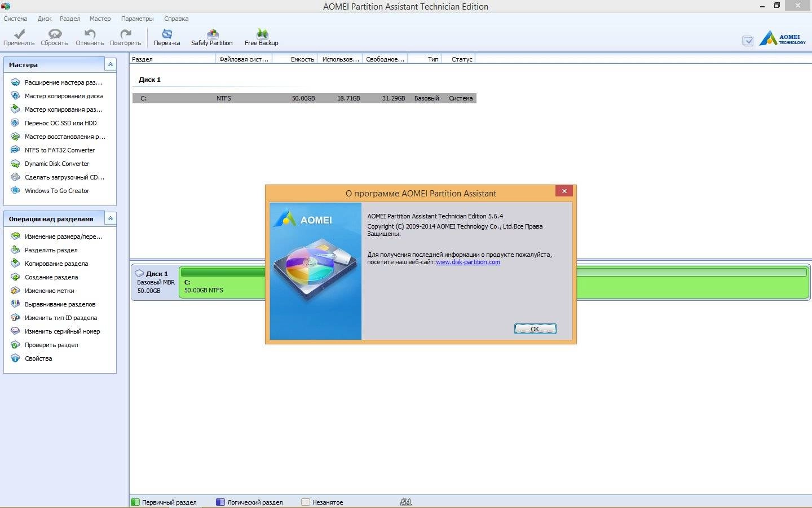Open Сделать загрузочный CD wizard
Viewport: 812px width, 508px height.
pos(64,177)
